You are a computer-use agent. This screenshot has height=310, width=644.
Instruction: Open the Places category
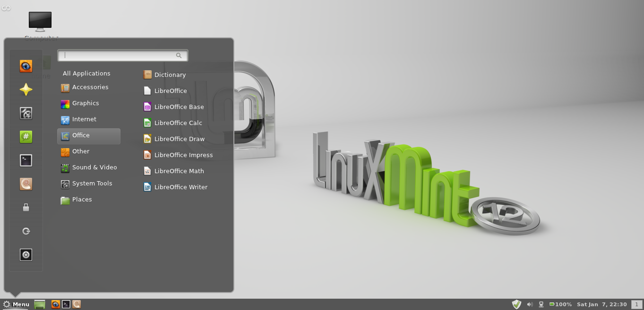(x=89, y=200)
